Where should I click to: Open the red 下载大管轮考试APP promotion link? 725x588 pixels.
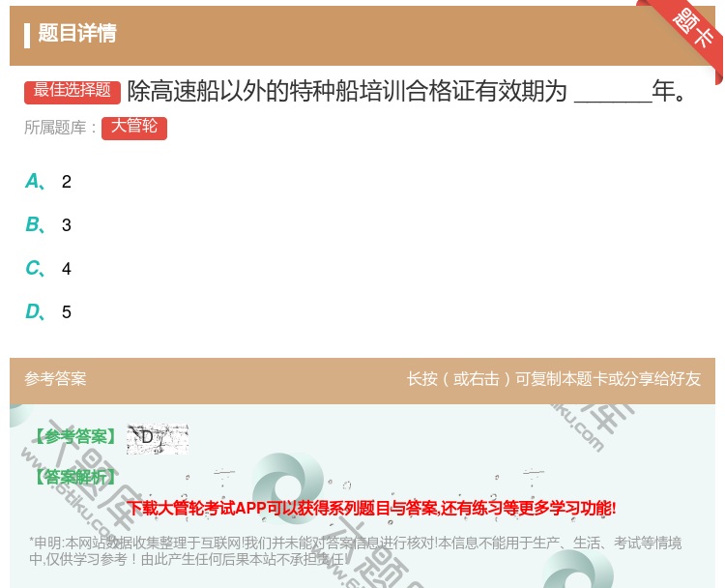coord(371,509)
